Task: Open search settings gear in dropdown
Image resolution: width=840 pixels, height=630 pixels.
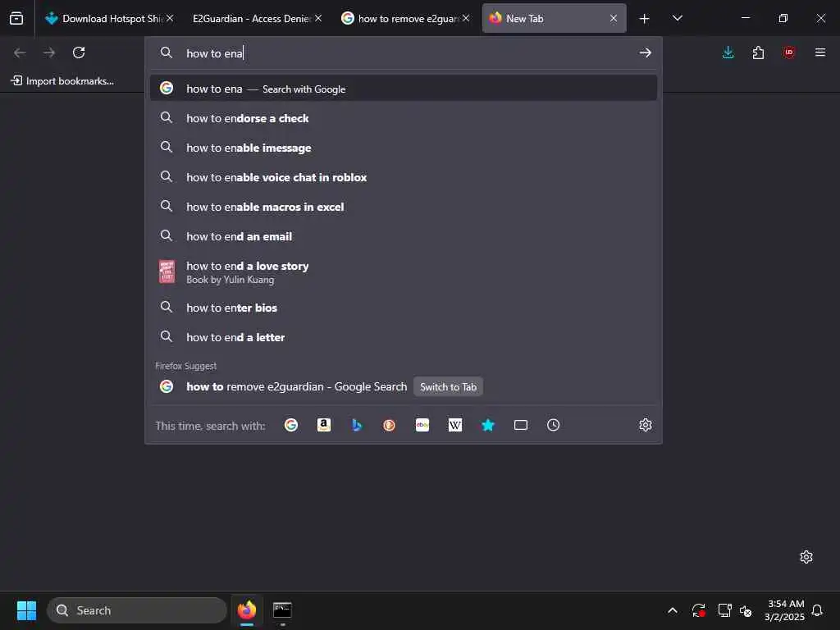Action: coord(645,425)
